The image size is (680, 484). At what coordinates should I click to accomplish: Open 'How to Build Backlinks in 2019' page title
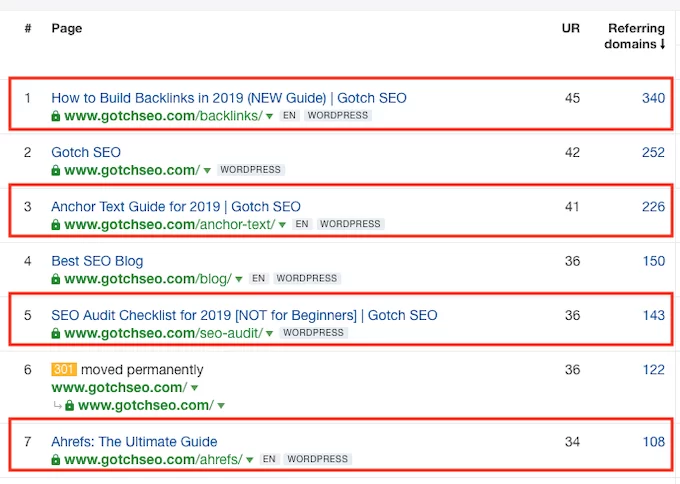click(229, 98)
